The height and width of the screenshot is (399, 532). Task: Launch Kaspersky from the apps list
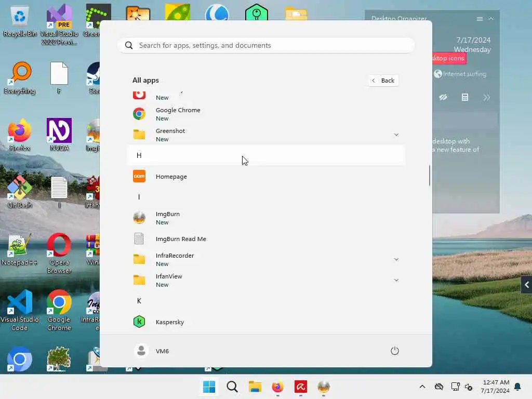266,322
